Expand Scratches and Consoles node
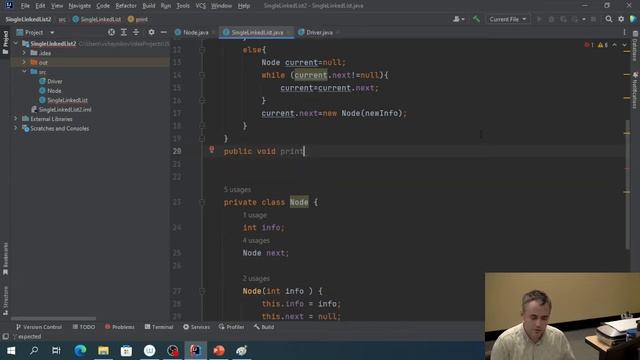This screenshot has height=360, width=640. [x=16, y=128]
